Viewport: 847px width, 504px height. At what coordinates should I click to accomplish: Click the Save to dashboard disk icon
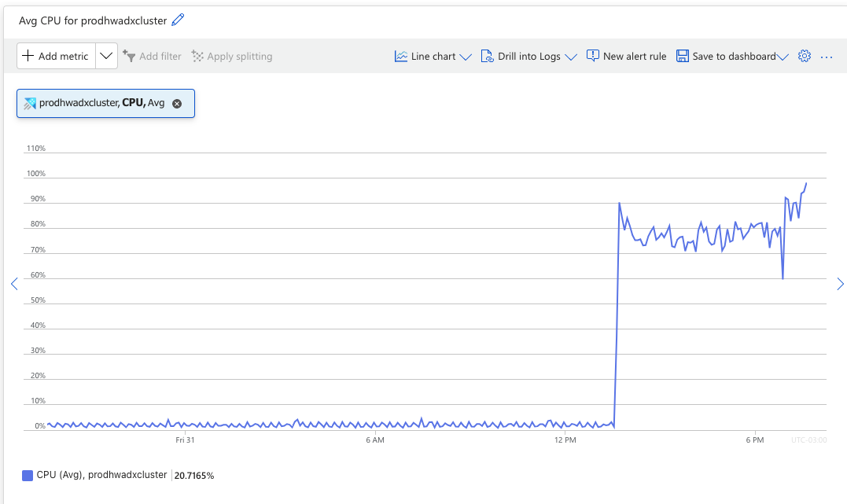coord(683,56)
